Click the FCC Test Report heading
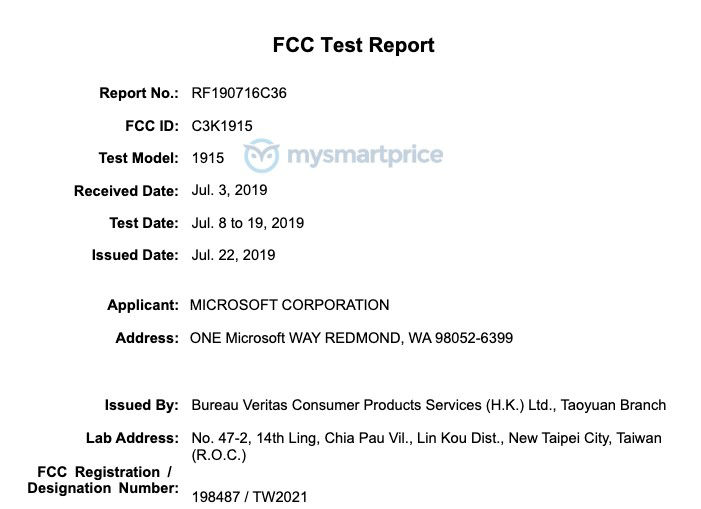Image resolution: width=701 pixels, height=509 pixels. tap(353, 45)
